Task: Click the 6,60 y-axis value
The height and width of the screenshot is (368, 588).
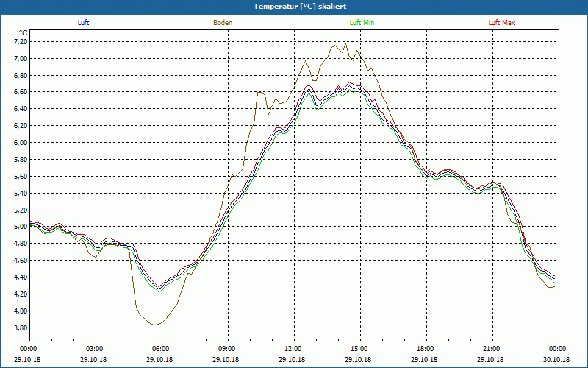Action: pyautogui.click(x=21, y=92)
